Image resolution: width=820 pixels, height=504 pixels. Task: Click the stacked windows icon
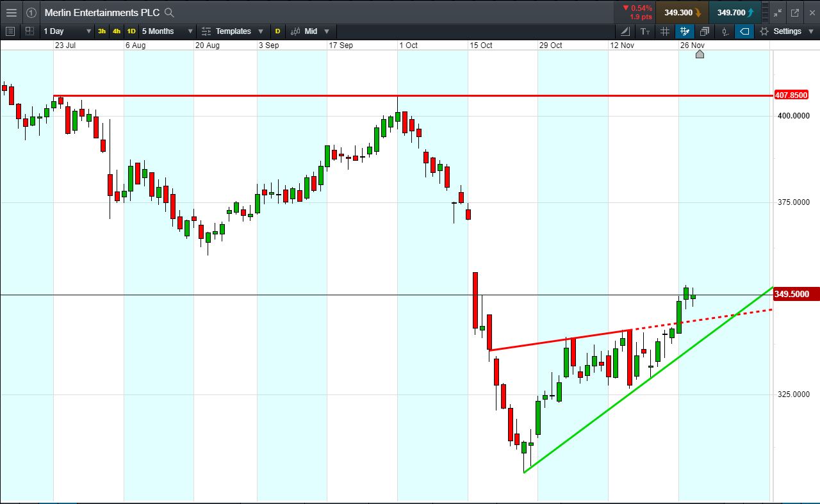[705, 31]
